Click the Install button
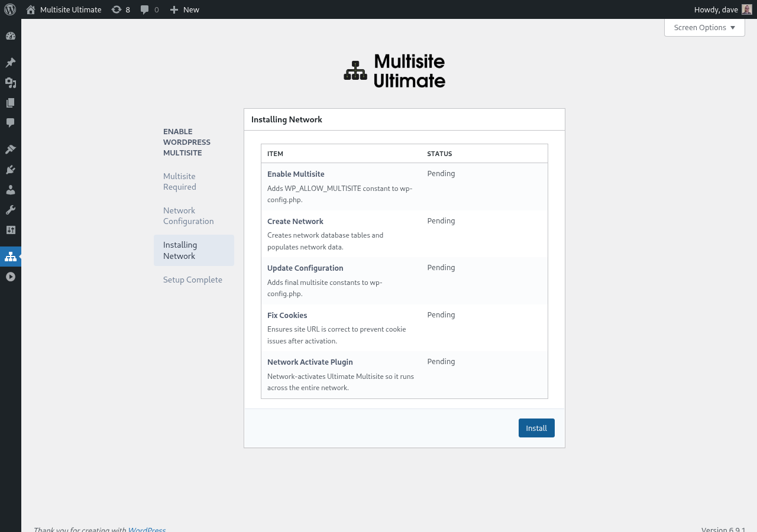The image size is (757, 532). [536, 428]
